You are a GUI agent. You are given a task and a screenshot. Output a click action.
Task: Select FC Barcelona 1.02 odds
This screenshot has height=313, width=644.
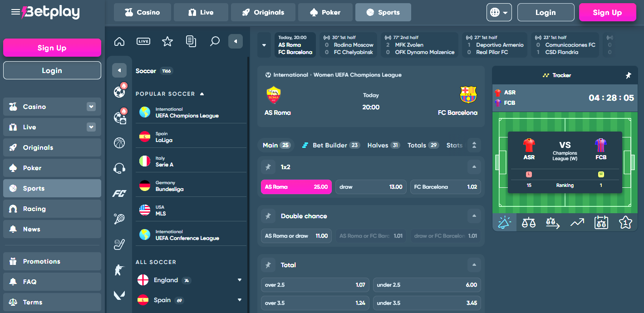point(445,187)
